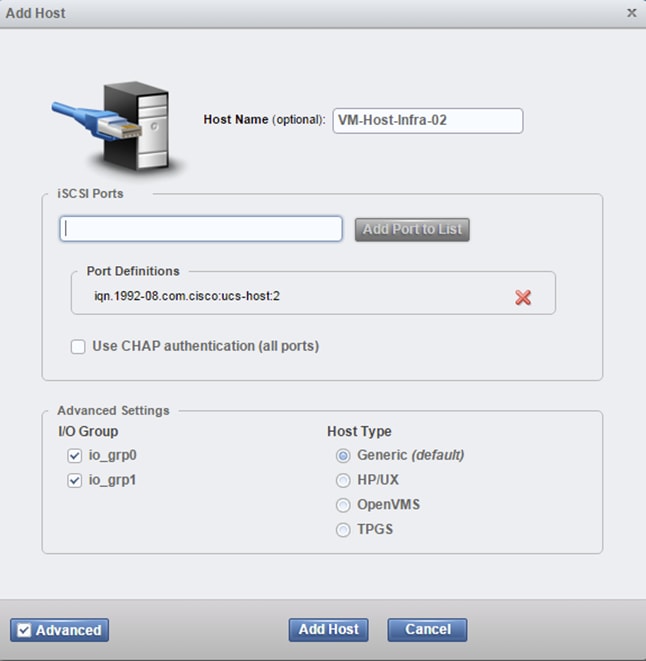Click the Advanced Settings section label
Screen dimensions: 646x661
tap(113, 410)
